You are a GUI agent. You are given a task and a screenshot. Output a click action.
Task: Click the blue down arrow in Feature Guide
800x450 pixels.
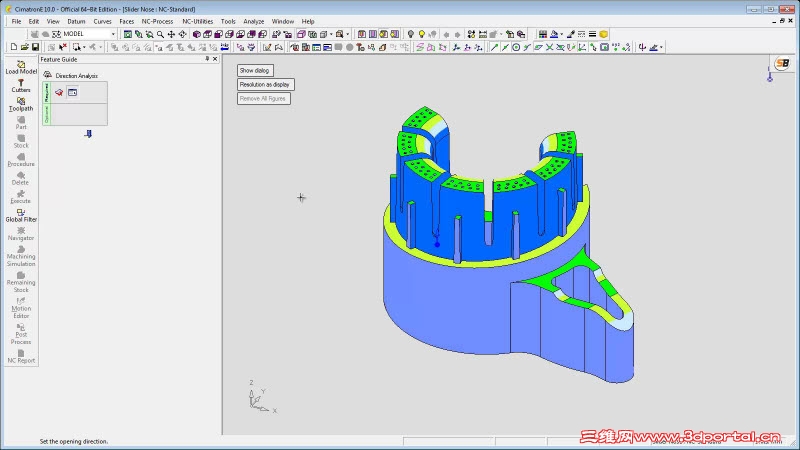88,134
